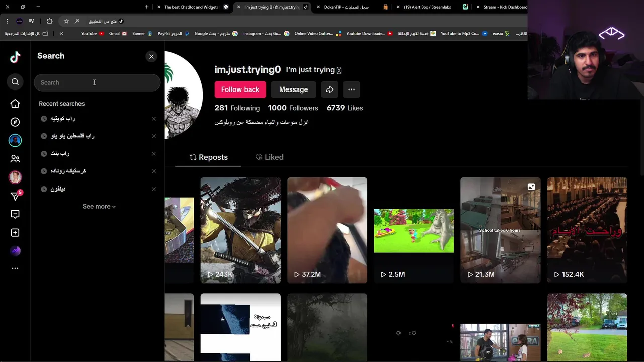View the 1000 Followers list
This screenshot has height=362, width=644.
[x=293, y=108]
